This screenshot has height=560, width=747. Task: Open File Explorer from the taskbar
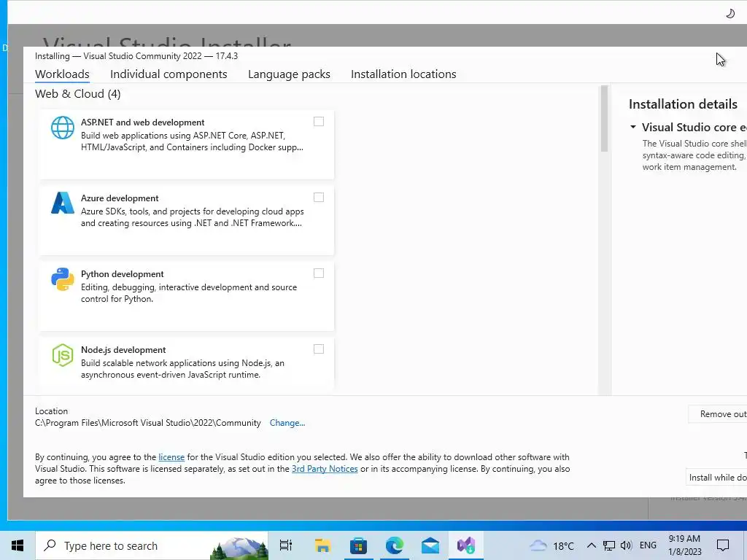(x=322, y=545)
